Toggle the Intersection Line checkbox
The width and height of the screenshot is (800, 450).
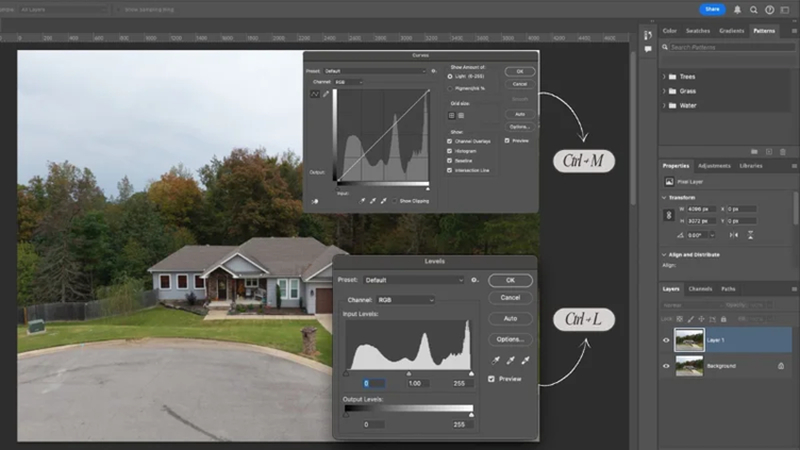pos(449,170)
